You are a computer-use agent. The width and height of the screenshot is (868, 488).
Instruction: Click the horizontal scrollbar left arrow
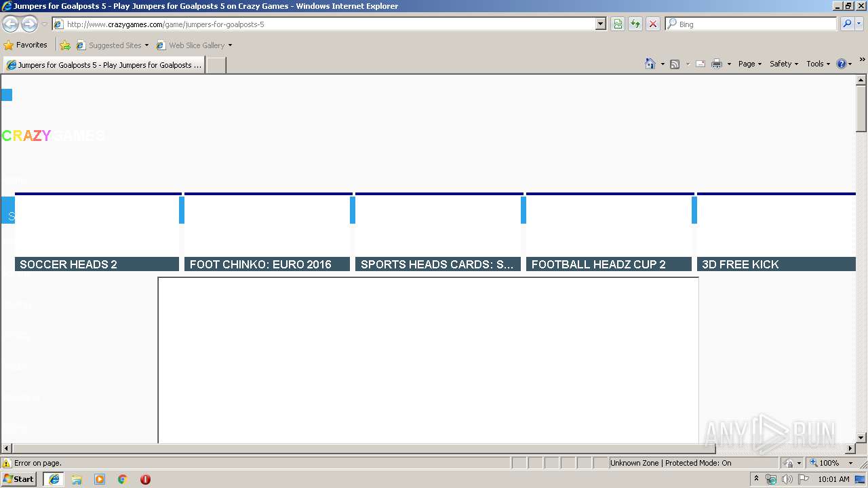7,449
